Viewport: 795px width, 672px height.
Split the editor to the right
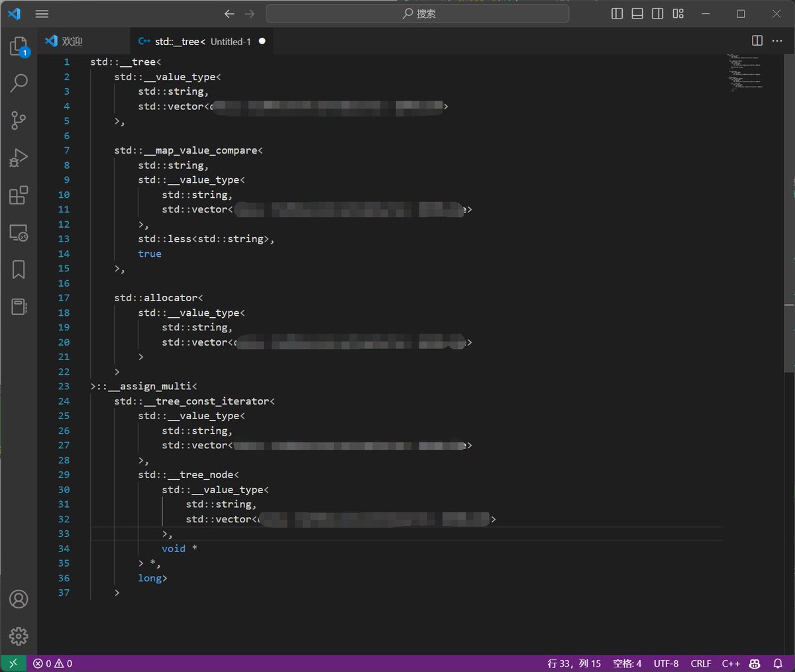click(757, 40)
